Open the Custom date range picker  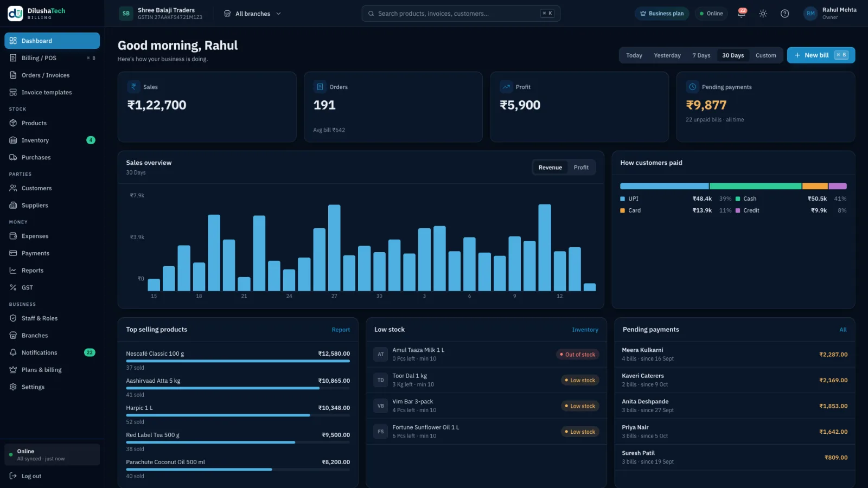tap(765, 55)
